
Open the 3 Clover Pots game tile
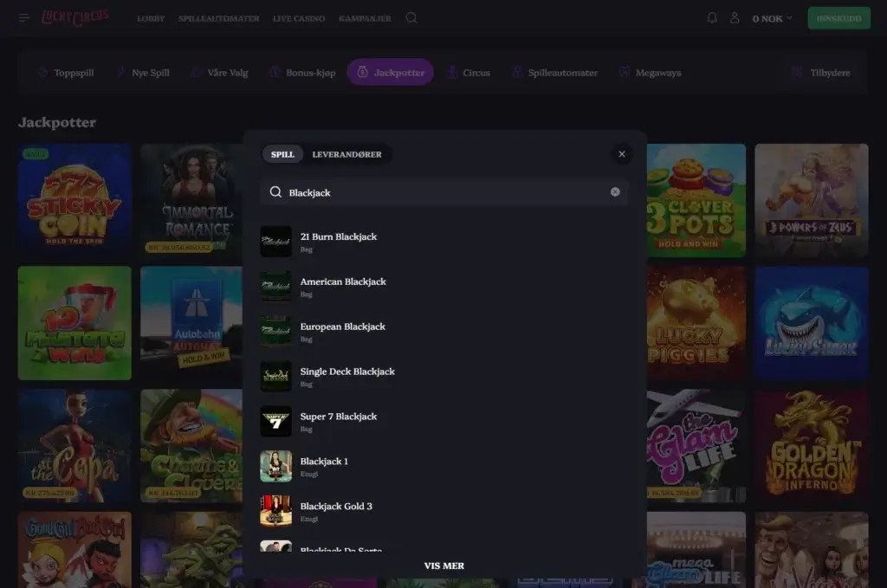coord(696,200)
